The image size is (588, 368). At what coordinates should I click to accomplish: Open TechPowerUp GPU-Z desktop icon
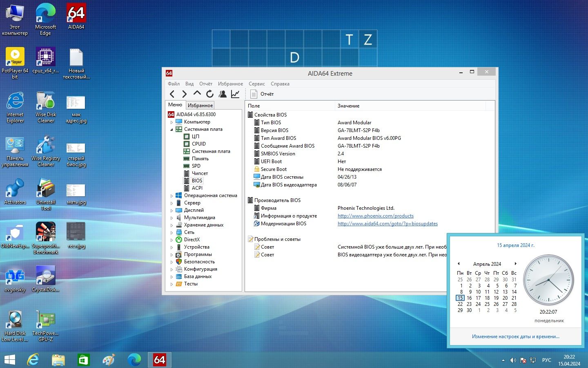coord(46,326)
